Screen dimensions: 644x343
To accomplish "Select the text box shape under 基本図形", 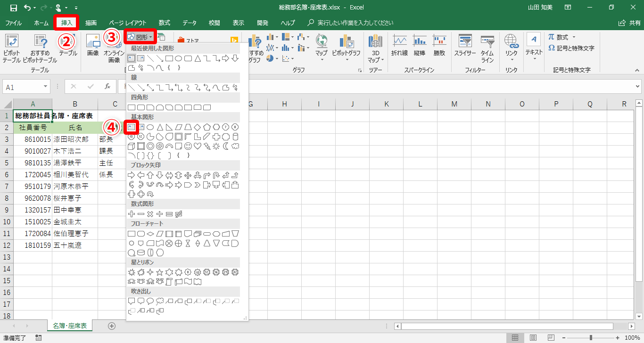I will (132, 127).
